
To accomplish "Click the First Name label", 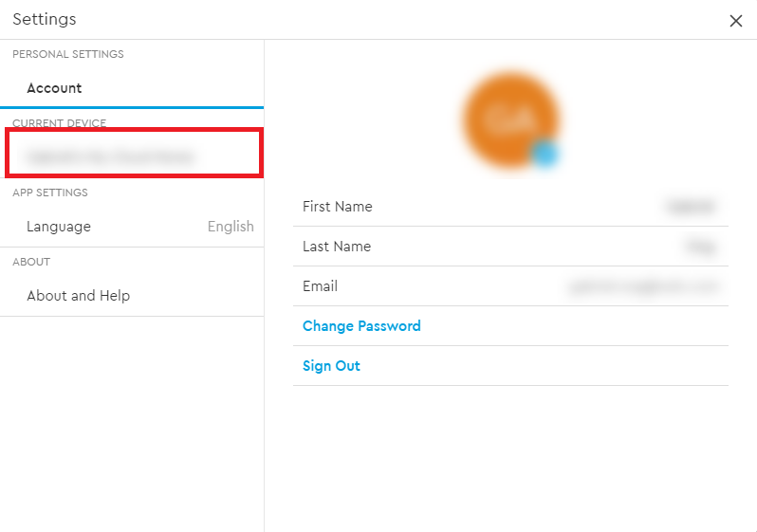I will (x=337, y=207).
